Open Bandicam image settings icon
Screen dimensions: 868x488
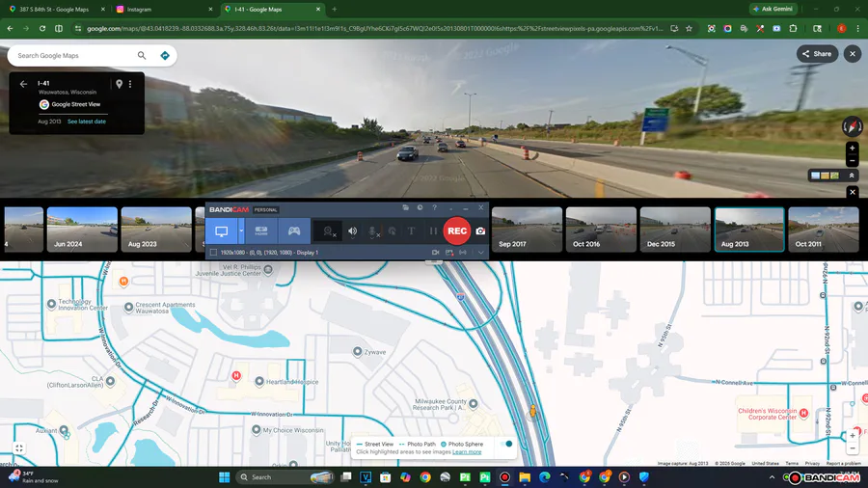[449, 253]
